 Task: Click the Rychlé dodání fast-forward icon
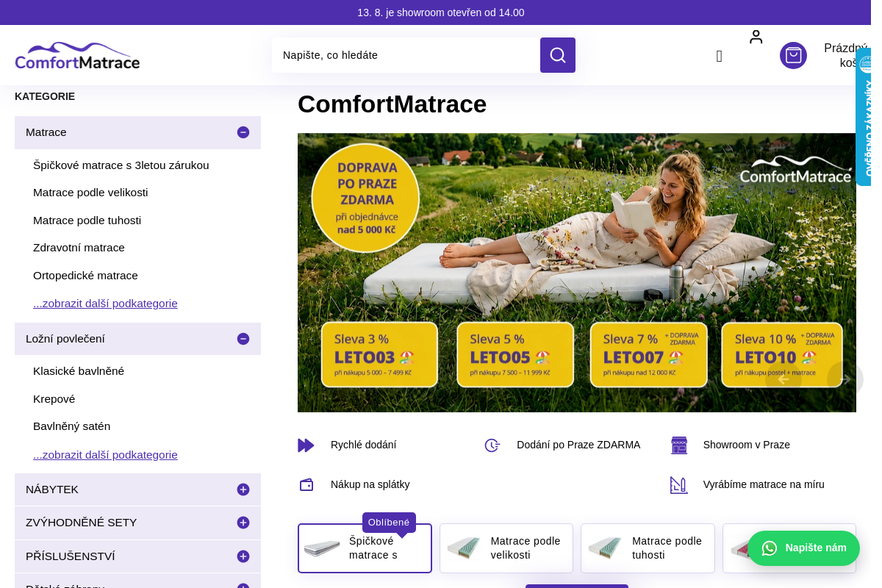306,445
